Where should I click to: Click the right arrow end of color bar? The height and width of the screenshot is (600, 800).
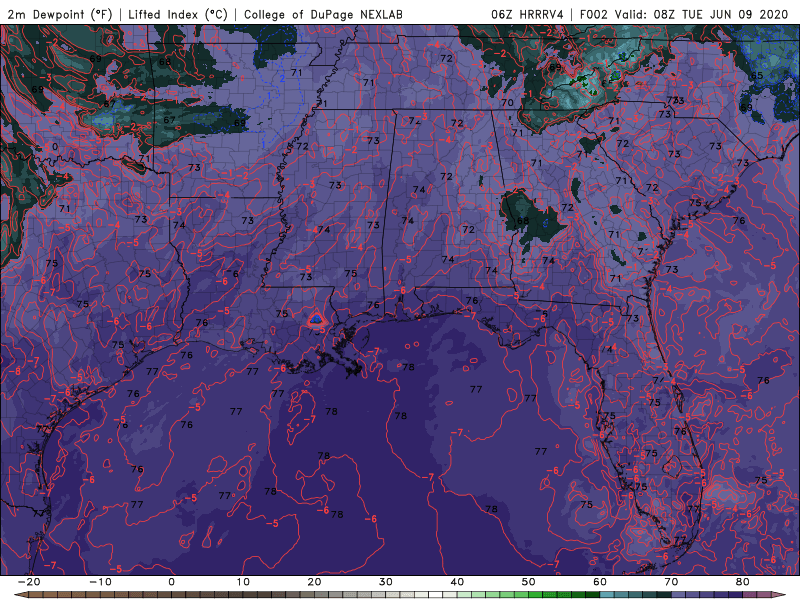779,595
